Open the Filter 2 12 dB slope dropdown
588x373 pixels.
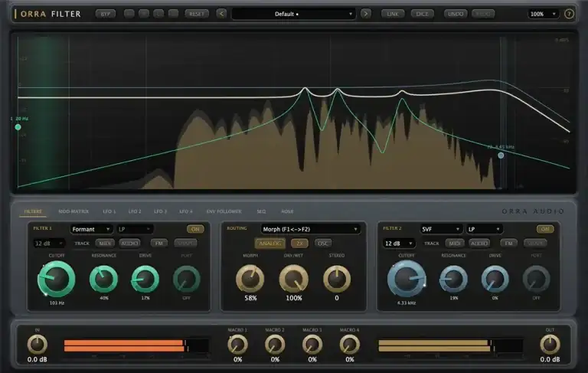click(399, 244)
